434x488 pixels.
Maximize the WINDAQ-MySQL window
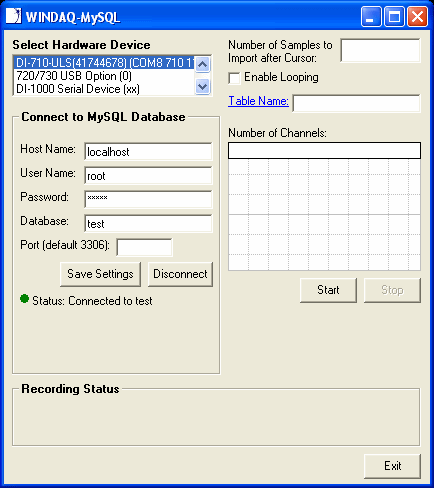[394, 16]
